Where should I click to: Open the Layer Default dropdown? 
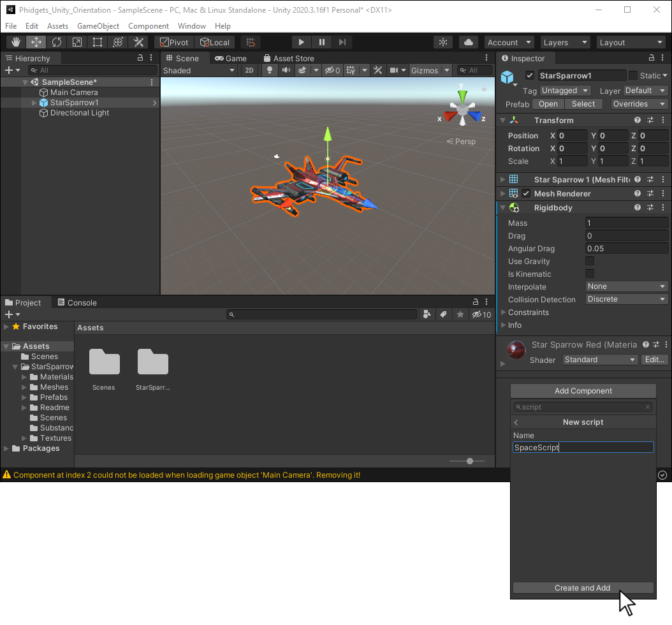pos(645,91)
